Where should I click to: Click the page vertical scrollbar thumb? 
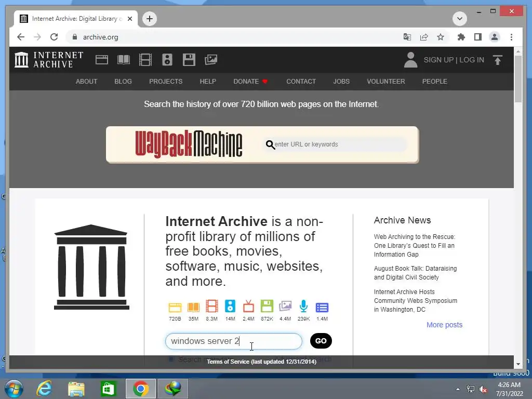518,79
